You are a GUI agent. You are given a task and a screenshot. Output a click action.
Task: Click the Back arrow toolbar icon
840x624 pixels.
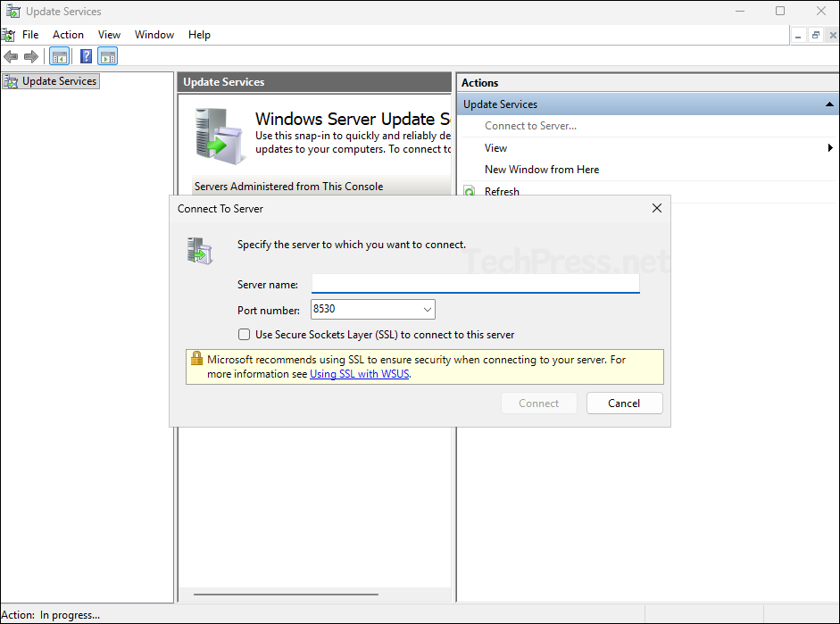pos(11,57)
